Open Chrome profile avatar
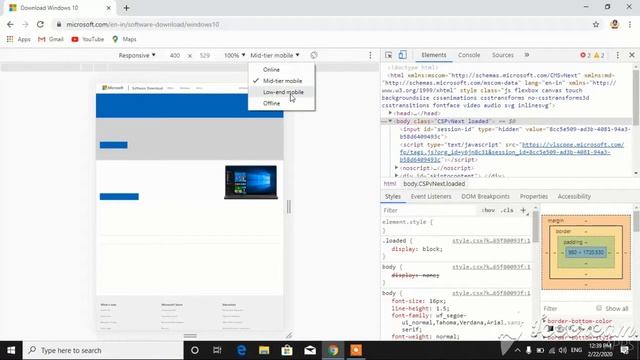 pyautogui.click(x=614, y=24)
